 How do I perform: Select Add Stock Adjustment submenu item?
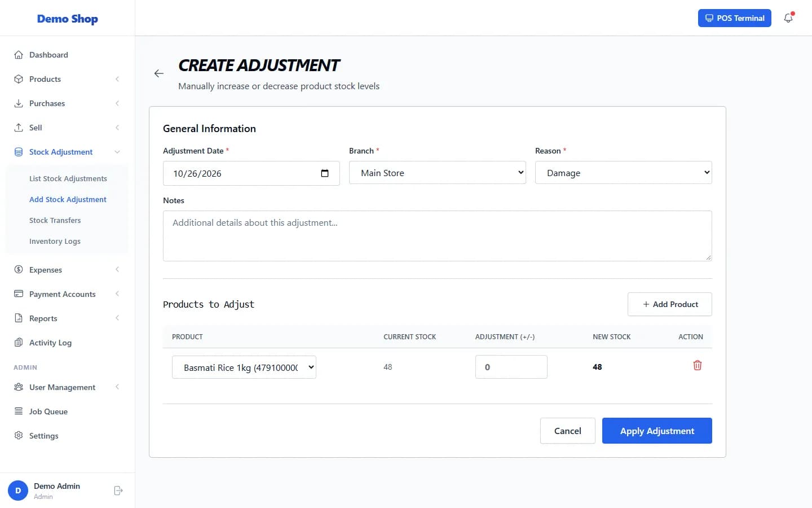68,199
